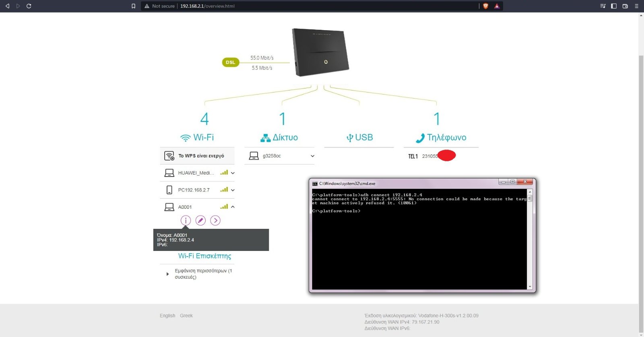644x337 pixels.
Task: Go forward with the browser forward arrow
Action: [18, 6]
